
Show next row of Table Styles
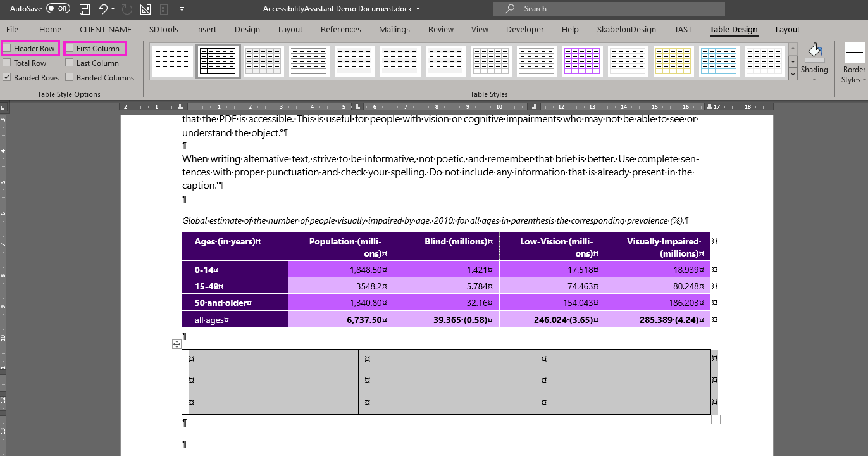pos(793,61)
